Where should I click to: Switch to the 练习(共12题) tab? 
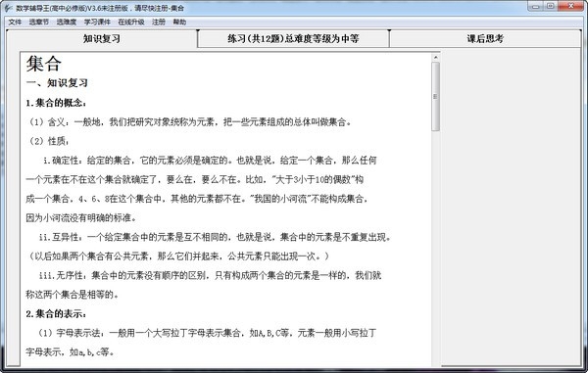pyautogui.click(x=293, y=38)
